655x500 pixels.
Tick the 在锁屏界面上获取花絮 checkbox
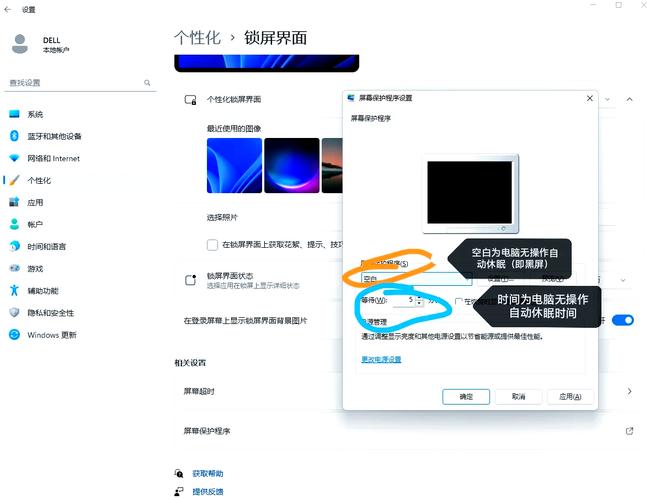[x=212, y=245]
